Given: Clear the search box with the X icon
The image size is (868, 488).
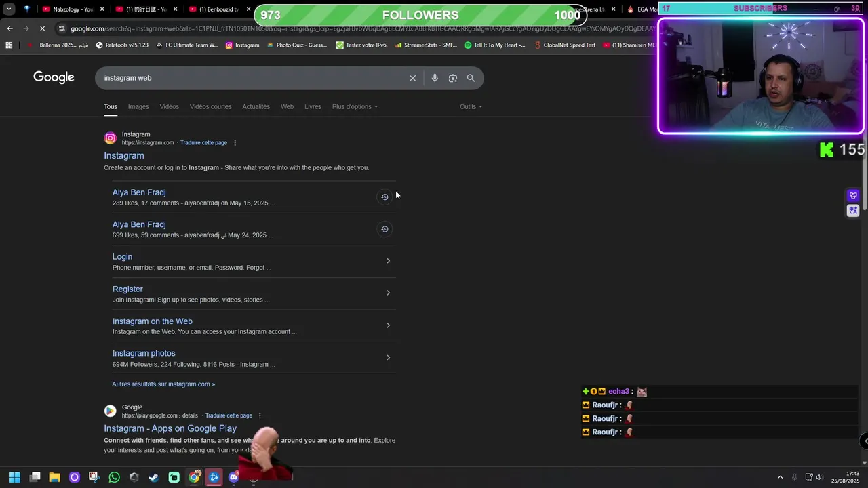Looking at the screenshot, I should tap(412, 78).
